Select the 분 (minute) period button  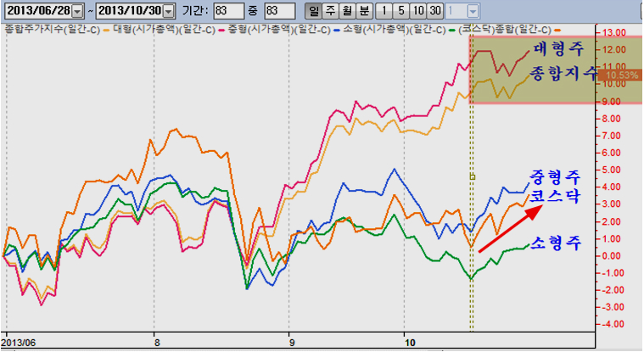tap(363, 11)
